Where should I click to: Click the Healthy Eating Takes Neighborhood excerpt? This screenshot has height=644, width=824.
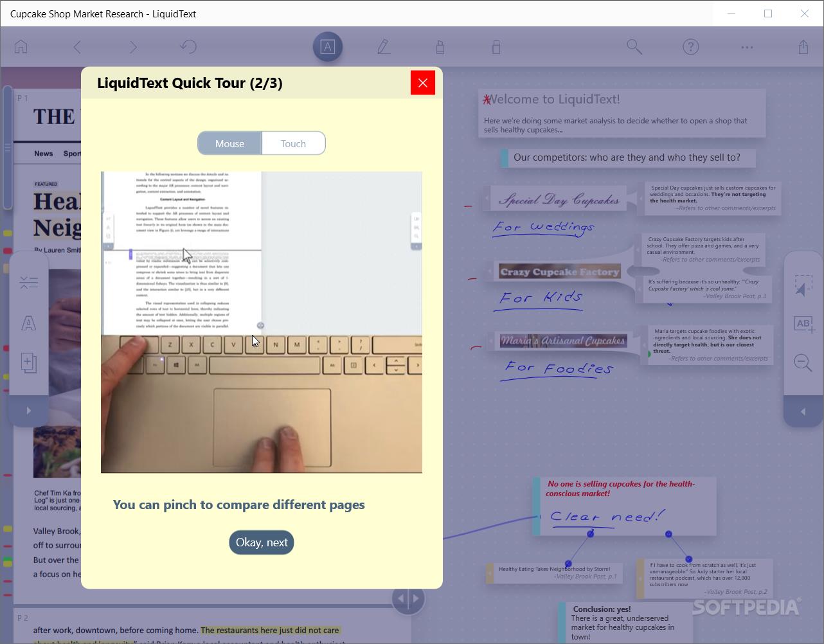(555, 573)
